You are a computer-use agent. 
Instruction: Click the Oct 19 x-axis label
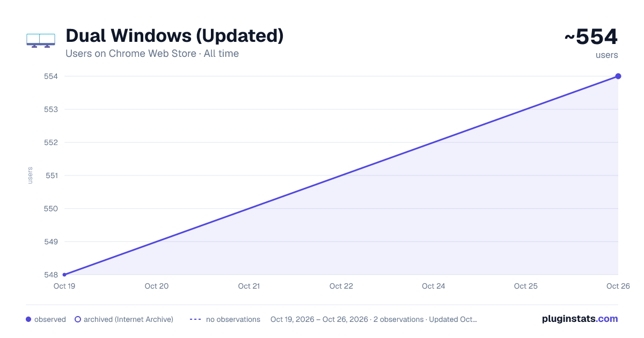point(64,286)
